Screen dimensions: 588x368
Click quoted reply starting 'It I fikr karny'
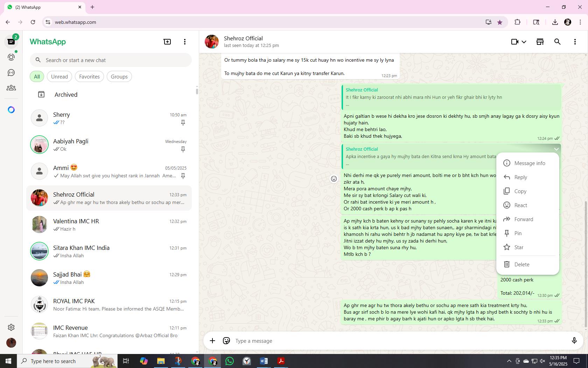[x=451, y=97]
